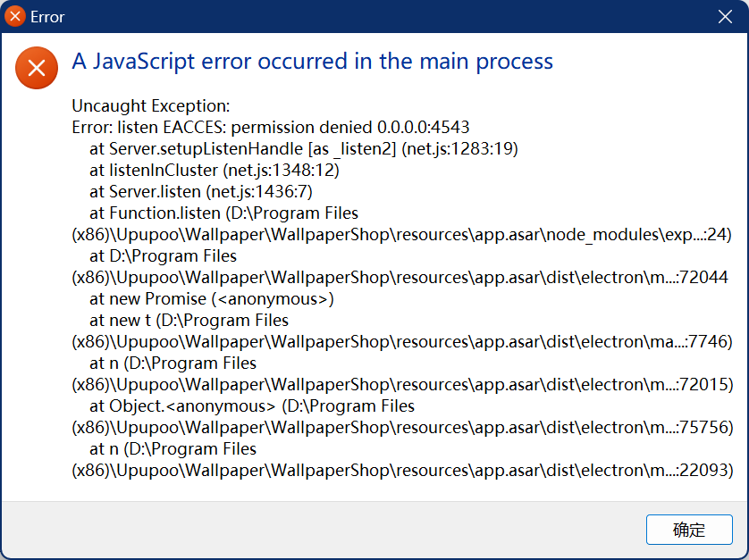Click the "at new t" stack line
This screenshot has width=749, height=560.
[189, 321]
